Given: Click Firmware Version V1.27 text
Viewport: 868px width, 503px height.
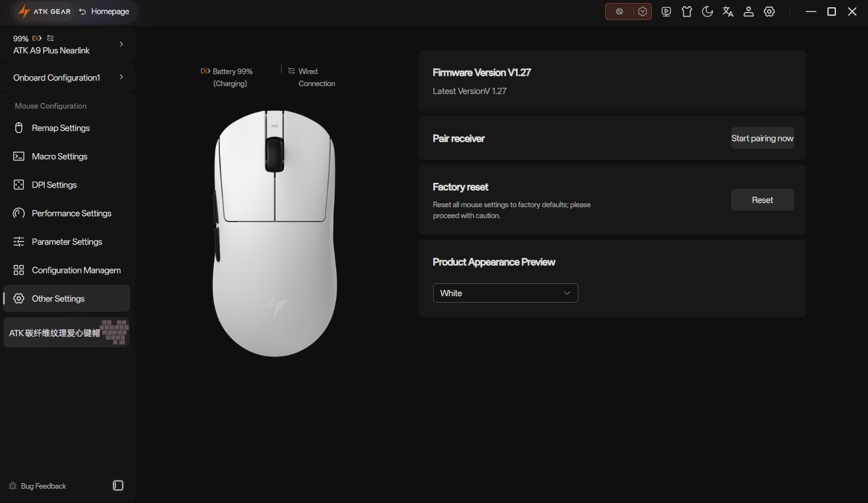Looking at the screenshot, I should point(482,73).
